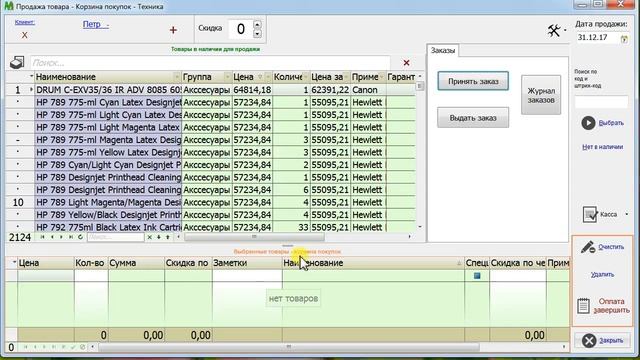
Task: Open the Группа column filter dropdown
Action: click(227, 77)
